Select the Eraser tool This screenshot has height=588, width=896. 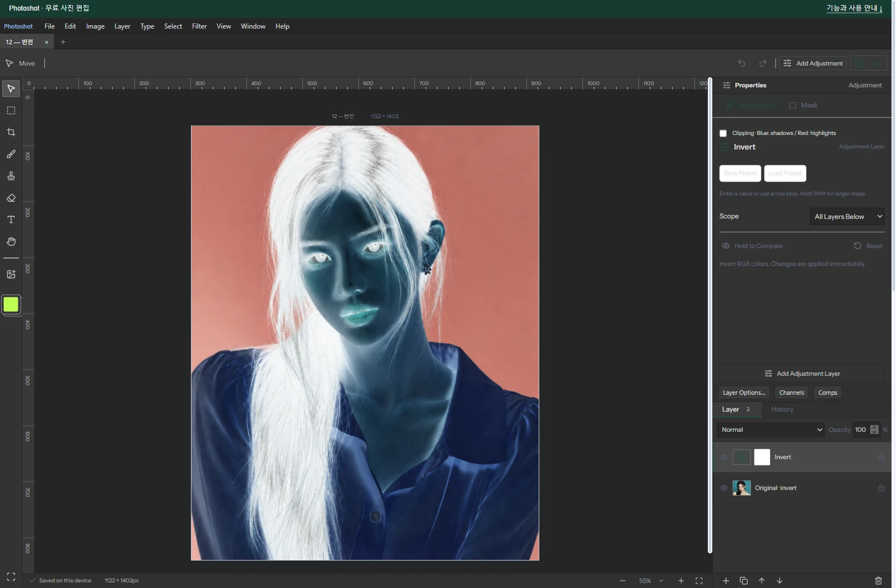pos(11,198)
